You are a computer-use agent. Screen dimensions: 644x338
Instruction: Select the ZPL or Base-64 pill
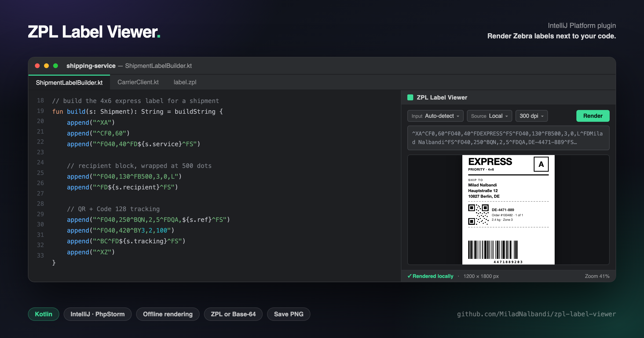(x=233, y=314)
